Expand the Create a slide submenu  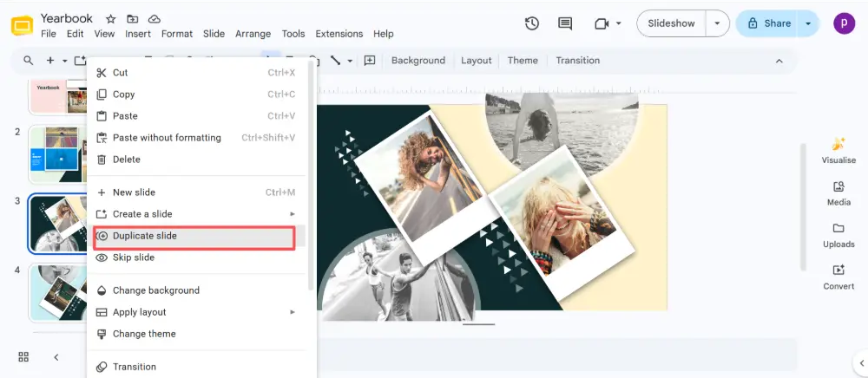tap(196, 214)
